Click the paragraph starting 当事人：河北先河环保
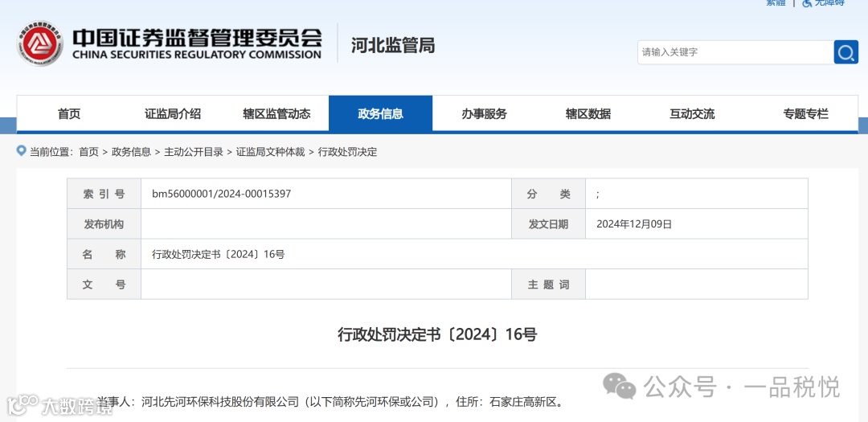 click(x=331, y=402)
